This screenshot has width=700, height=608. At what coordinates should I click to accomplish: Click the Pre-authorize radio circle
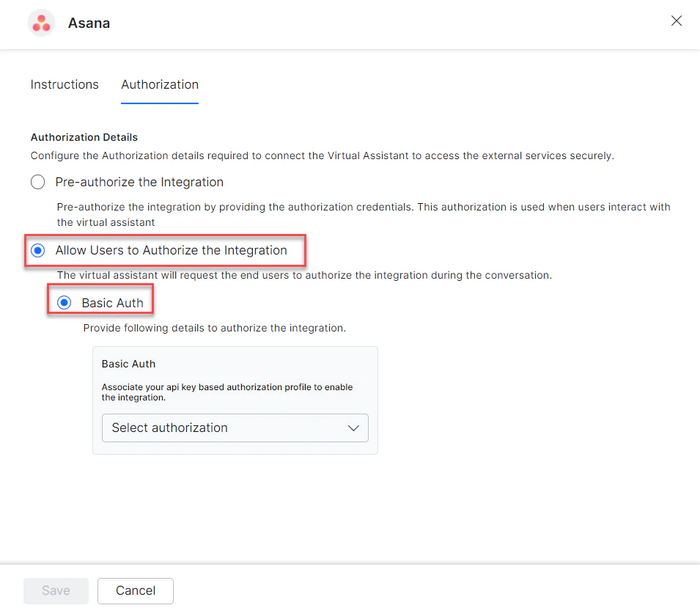point(37,182)
